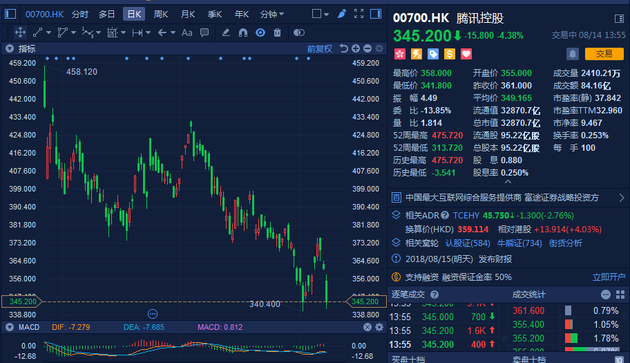
Task: Choose the Aa text annotation tool
Action: point(187,33)
